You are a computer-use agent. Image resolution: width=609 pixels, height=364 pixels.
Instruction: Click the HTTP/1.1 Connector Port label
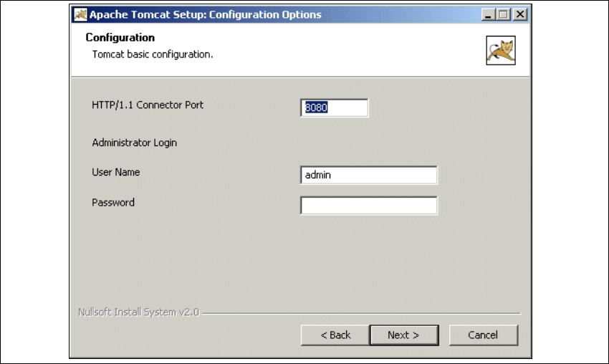point(148,105)
